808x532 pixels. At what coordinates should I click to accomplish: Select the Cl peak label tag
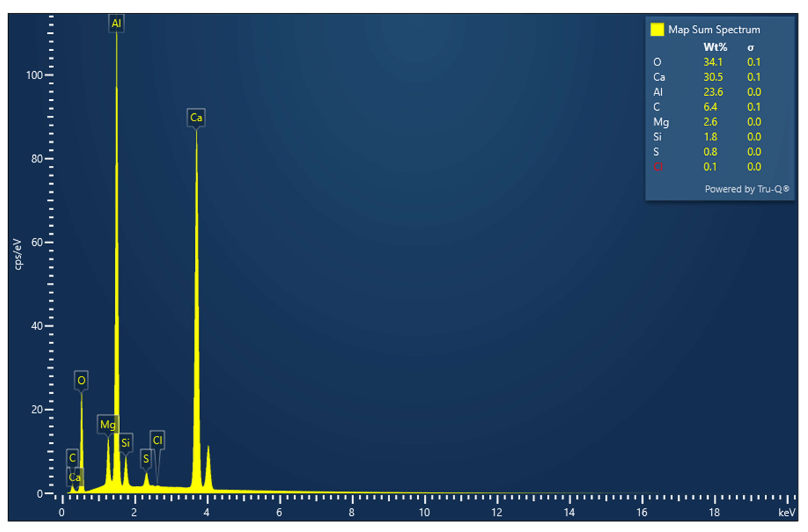coord(157,440)
